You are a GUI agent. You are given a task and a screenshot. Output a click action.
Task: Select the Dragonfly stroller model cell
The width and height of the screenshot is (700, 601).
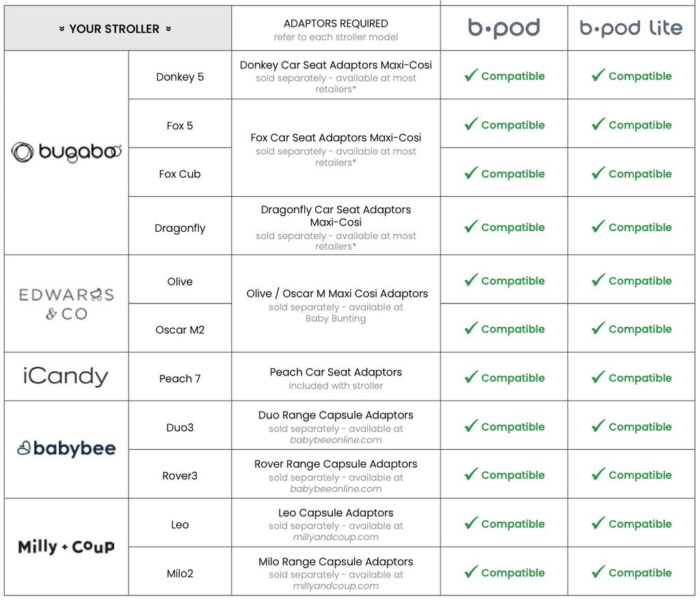180,228
